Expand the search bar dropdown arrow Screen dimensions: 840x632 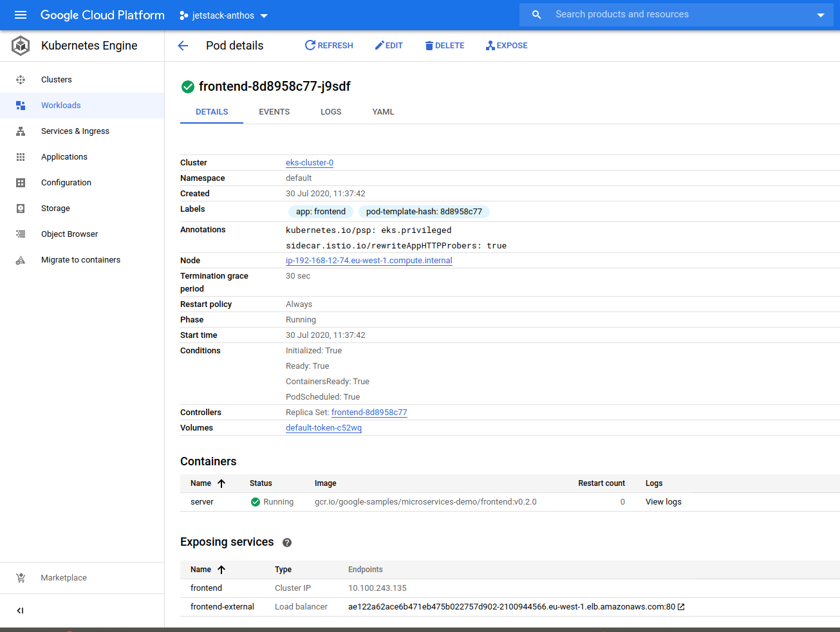coord(820,15)
